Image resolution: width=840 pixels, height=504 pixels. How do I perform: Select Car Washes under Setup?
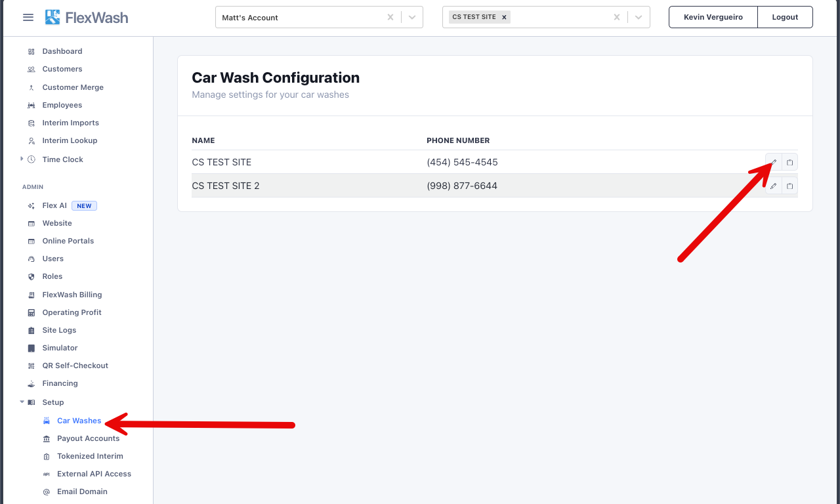[79, 421]
